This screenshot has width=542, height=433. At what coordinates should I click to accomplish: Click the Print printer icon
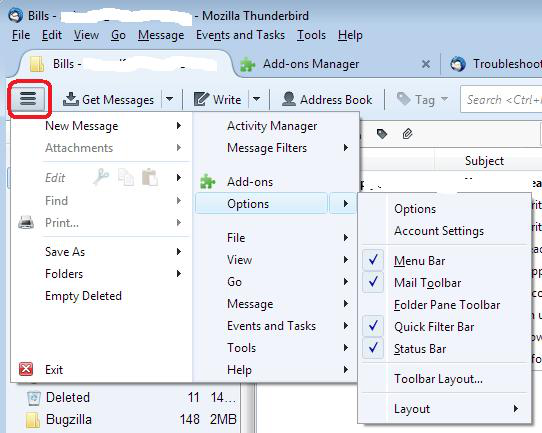point(26,223)
